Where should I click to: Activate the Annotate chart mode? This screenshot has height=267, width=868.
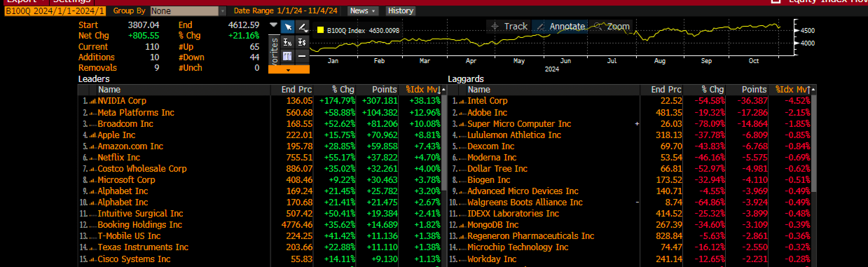[x=560, y=26]
